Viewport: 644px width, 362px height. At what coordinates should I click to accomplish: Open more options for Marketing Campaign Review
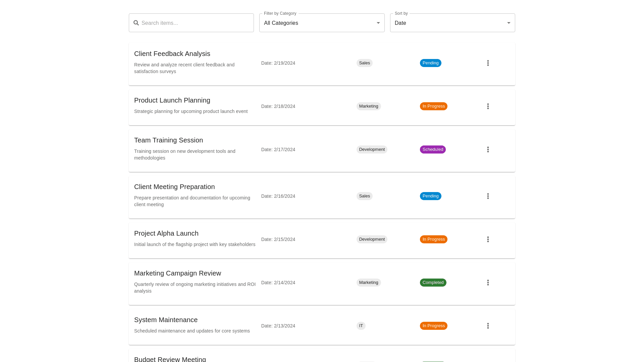point(488,283)
